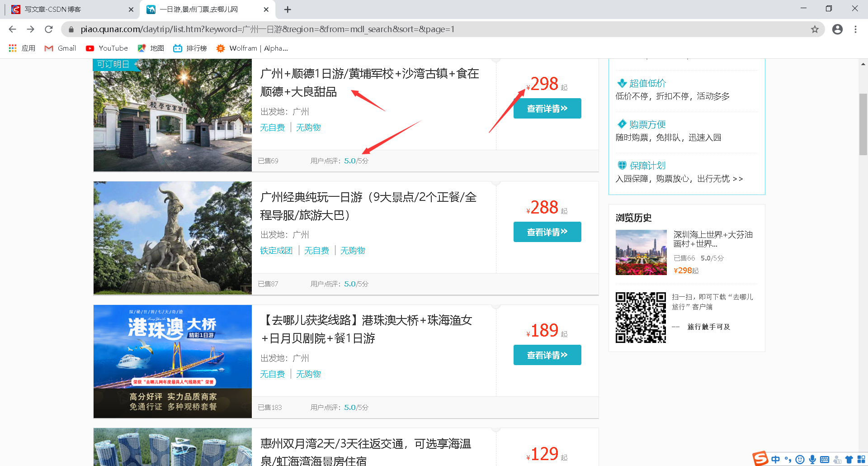Open the 排行榜 bookmark

190,48
